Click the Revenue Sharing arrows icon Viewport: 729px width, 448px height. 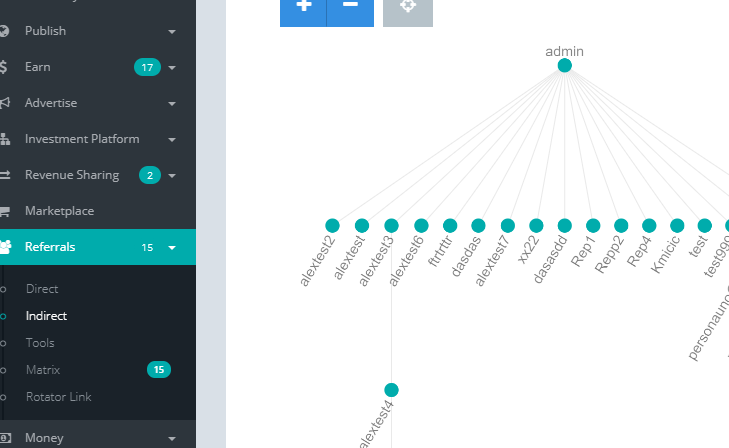tap(5, 175)
